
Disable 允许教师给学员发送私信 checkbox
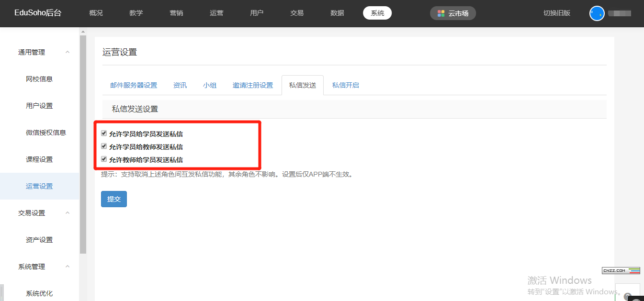click(x=104, y=159)
